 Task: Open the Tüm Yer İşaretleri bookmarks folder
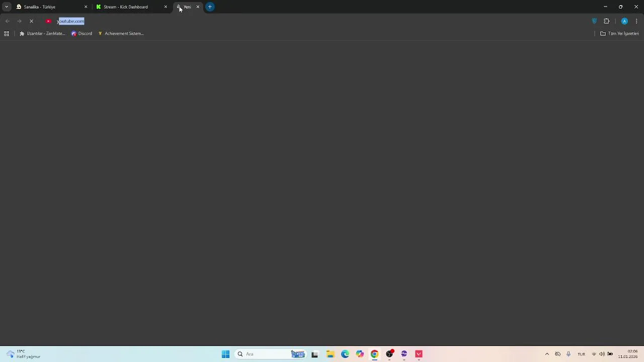coord(619,34)
